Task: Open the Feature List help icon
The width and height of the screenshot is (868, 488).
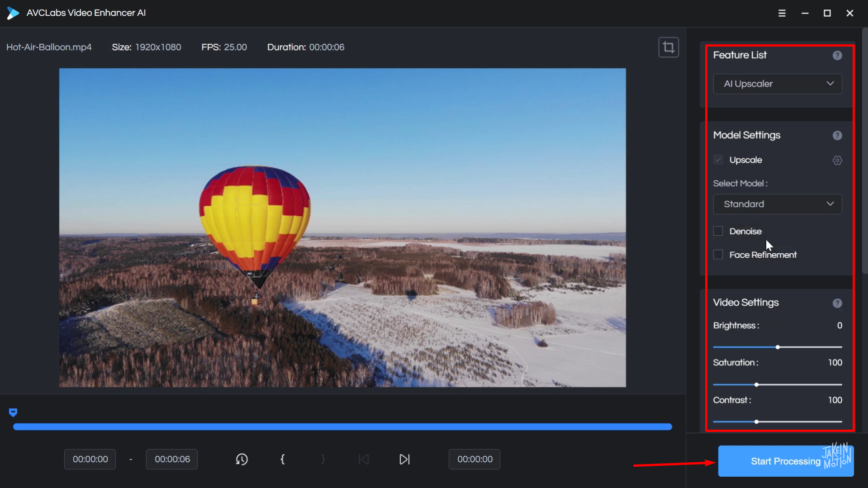Action: coord(838,55)
